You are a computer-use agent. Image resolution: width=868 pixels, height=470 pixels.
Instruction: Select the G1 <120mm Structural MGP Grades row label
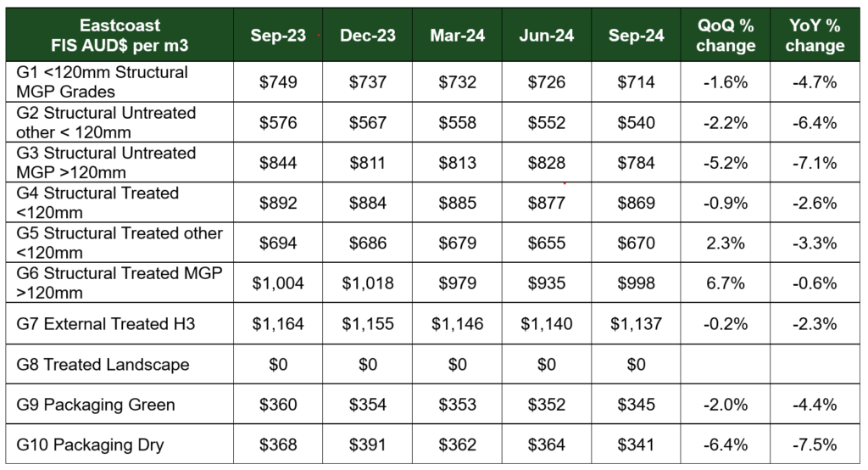(x=103, y=81)
